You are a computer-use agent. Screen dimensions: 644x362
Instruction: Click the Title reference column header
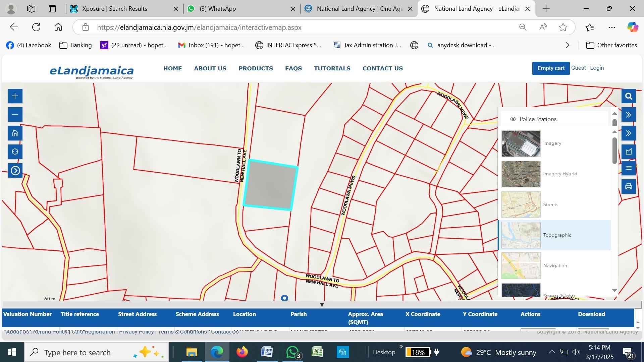pos(80,314)
